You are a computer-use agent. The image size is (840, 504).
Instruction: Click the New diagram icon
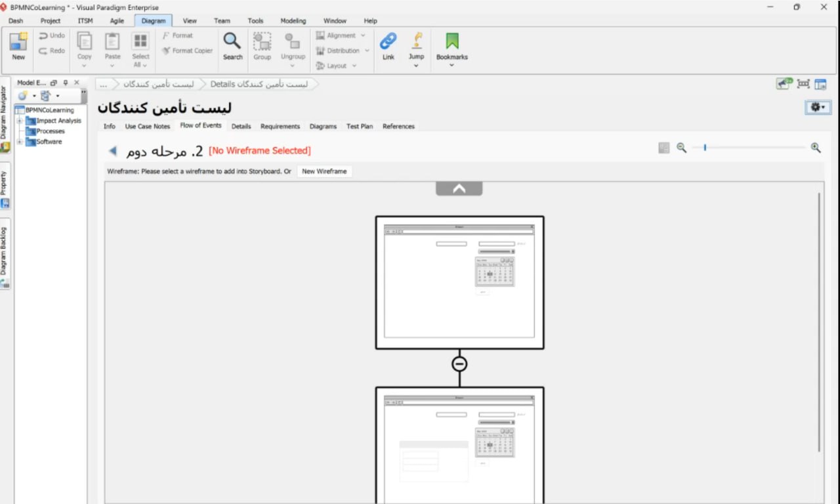(18, 42)
